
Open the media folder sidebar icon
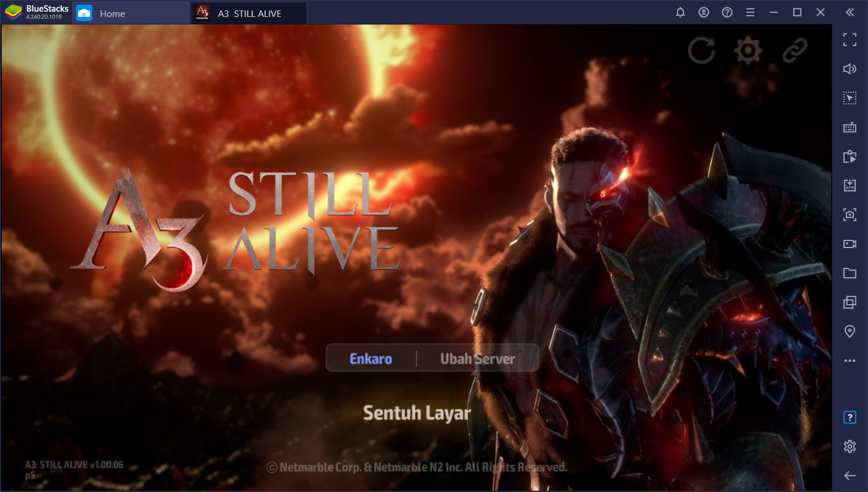click(x=850, y=273)
